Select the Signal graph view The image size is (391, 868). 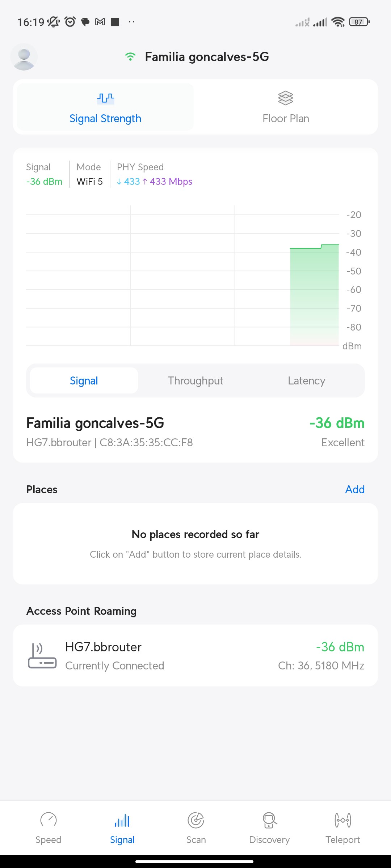coord(84,380)
